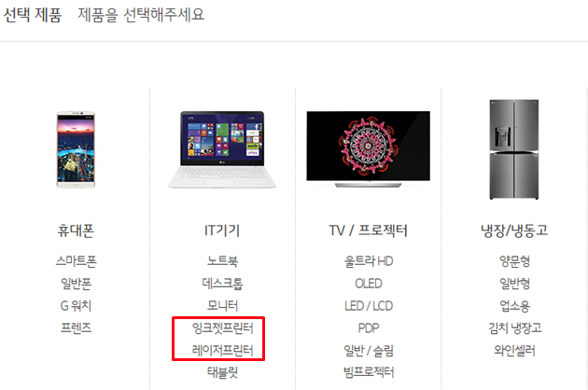
Task: Open the 빔프로젝터 product link
Action: (369, 372)
